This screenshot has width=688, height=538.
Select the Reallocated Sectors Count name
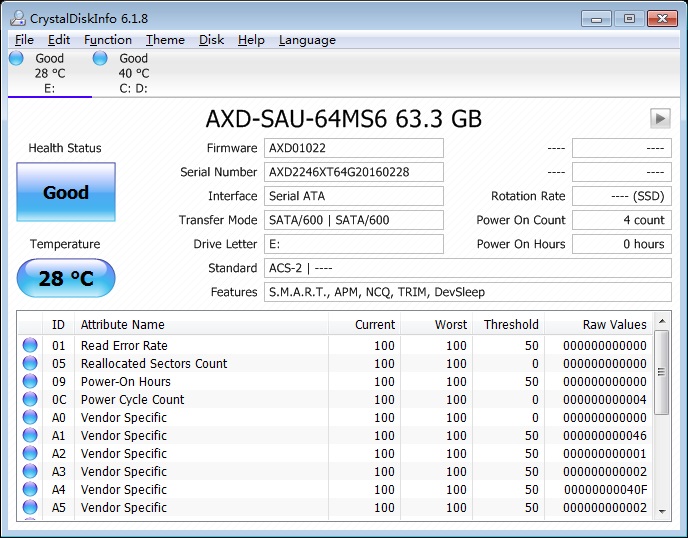click(154, 363)
